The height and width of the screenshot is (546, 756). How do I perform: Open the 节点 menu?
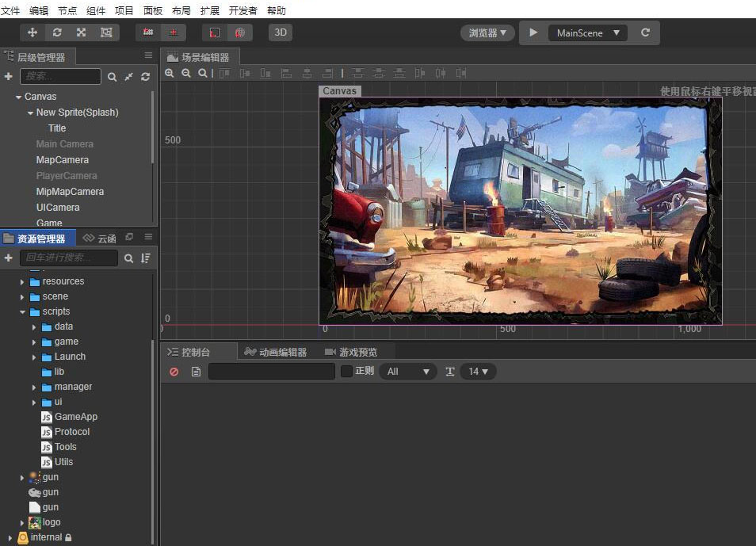point(67,10)
